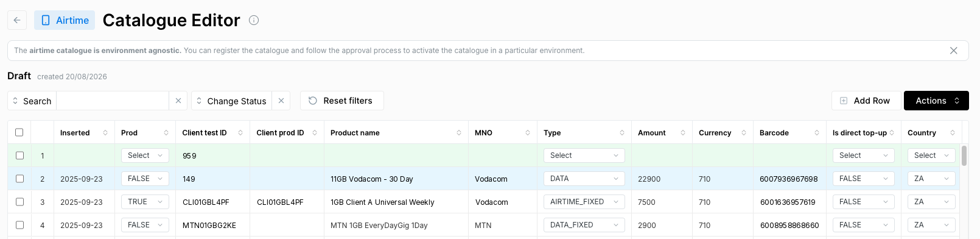Viewport: 980px width, 239px height.
Task: Open Prod select in row 1
Action: click(x=145, y=155)
